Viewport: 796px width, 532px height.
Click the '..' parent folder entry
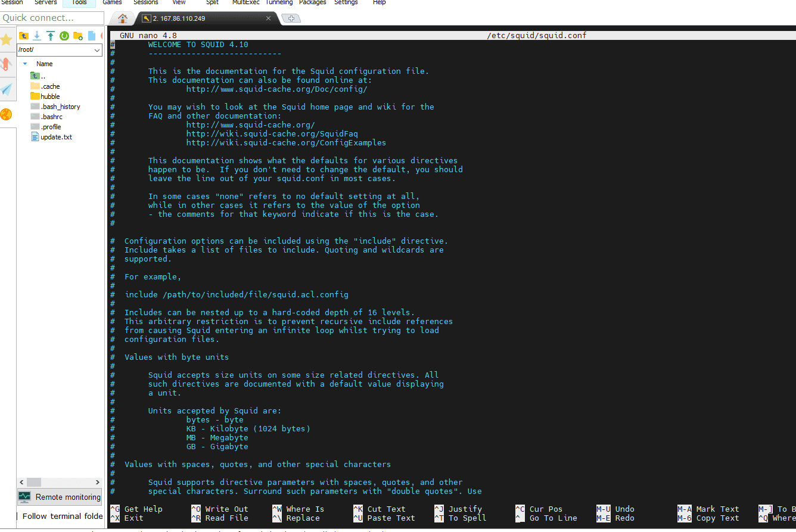point(39,76)
